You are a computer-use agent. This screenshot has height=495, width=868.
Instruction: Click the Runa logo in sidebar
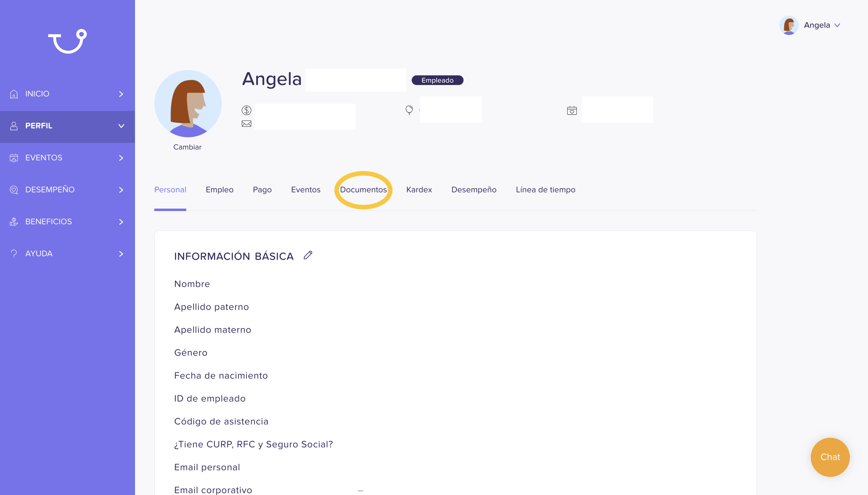(x=67, y=41)
